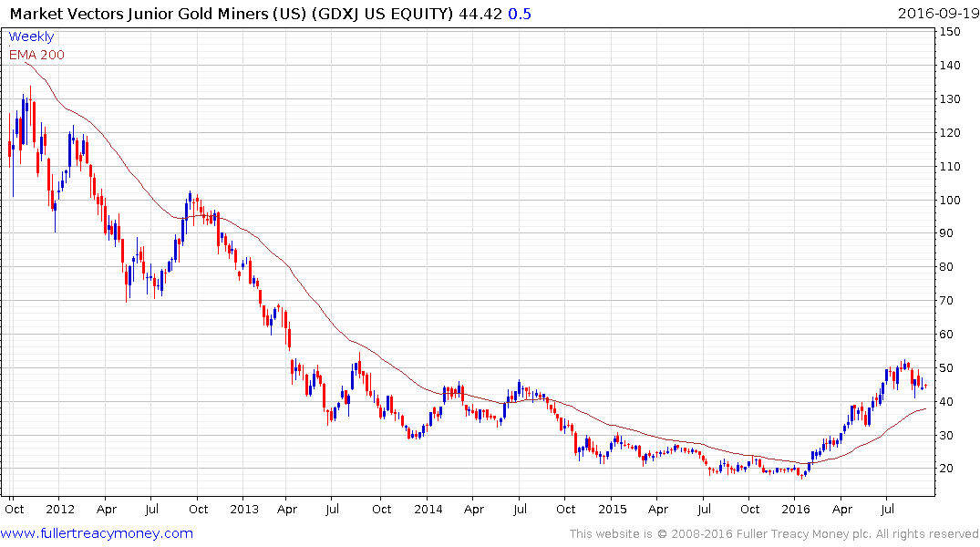
Task: Click the 2014 year label on time axis
Action: [428, 509]
